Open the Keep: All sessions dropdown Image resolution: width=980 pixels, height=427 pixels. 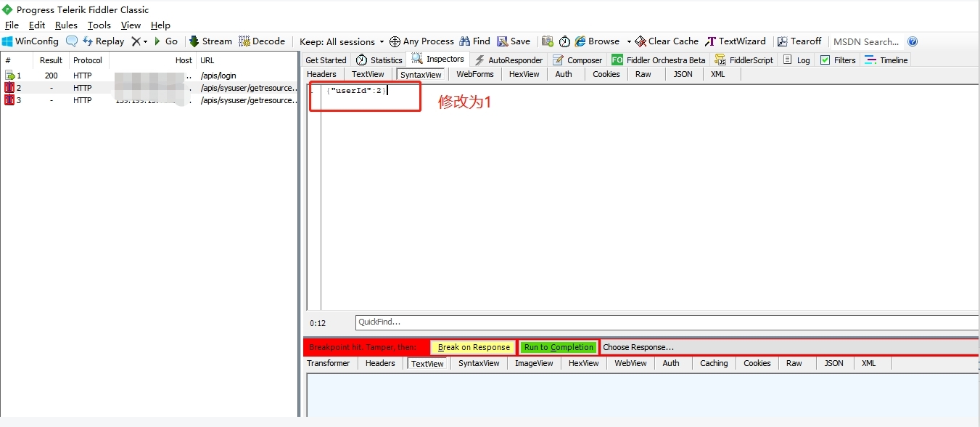click(x=342, y=41)
